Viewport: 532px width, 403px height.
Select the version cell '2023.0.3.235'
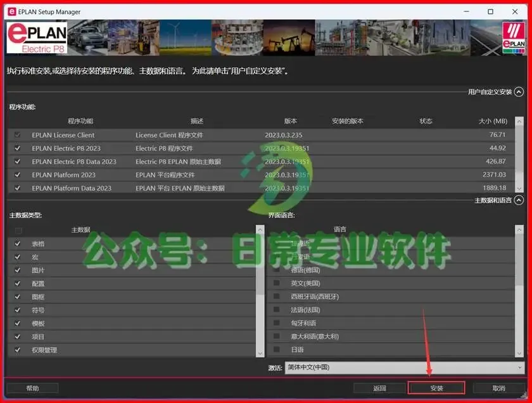point(283,135)
